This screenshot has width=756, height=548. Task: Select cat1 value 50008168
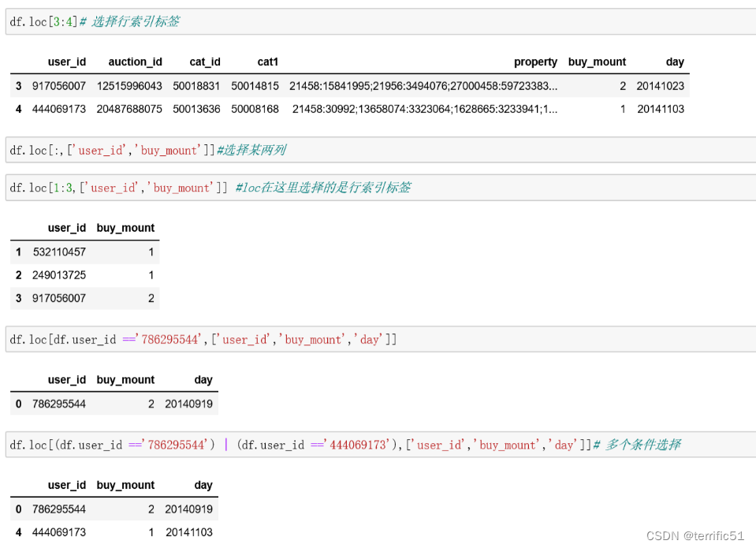click(x=255, y=109)
